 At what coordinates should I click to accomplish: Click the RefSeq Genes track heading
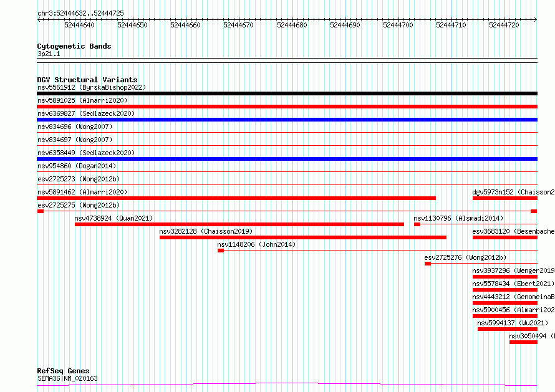(63, 371)
